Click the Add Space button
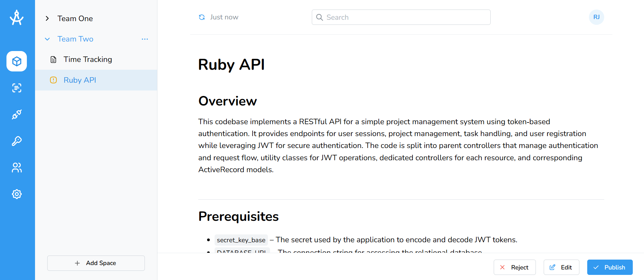Screen dimensions: 644x280 [x=96, y=263]
